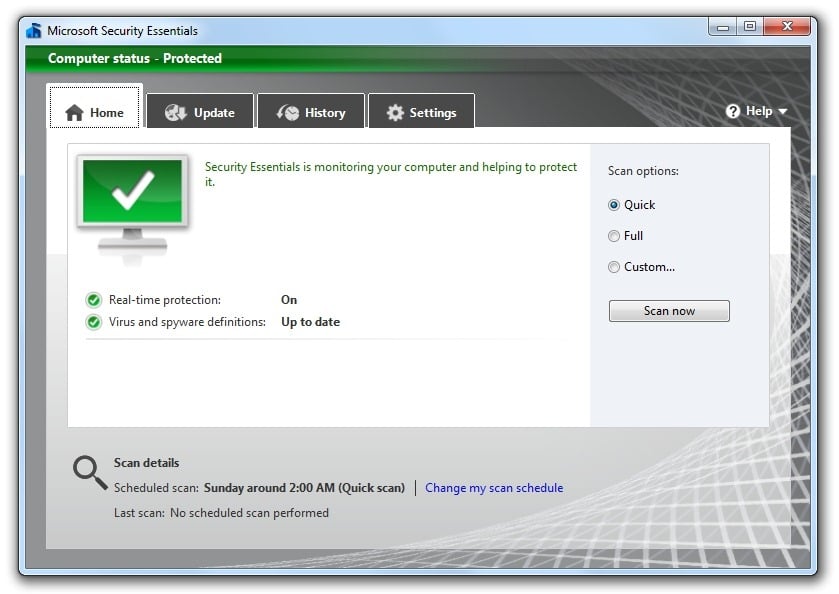Image resolution: width=839 pixels, height=594 pixels.
Task: Click the magnifying glass Scan details icon
Action: [x=90, y=473]
